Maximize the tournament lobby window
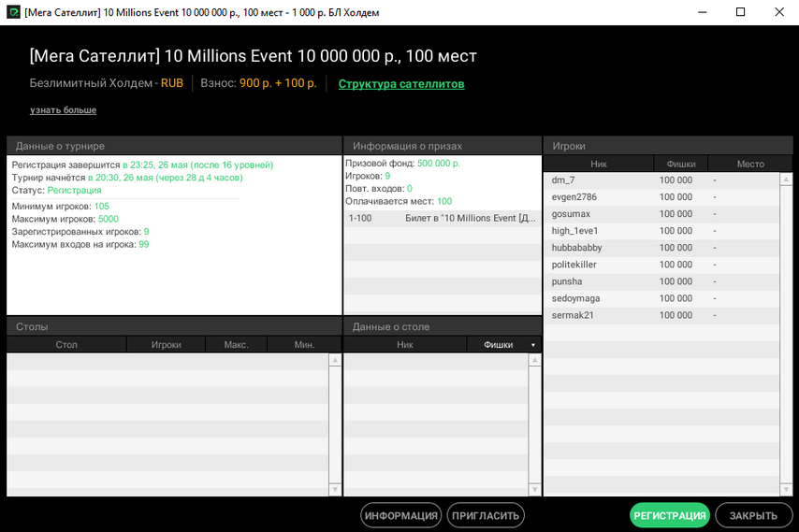 [740, 12]
